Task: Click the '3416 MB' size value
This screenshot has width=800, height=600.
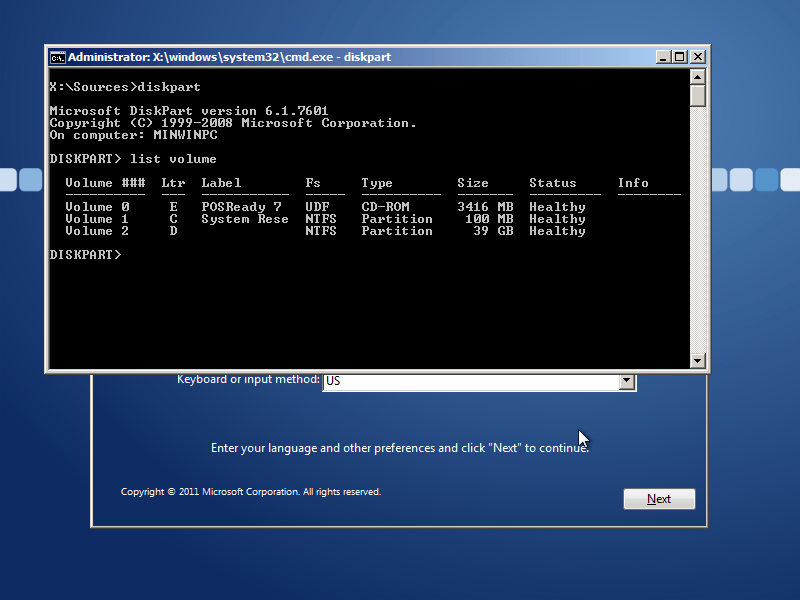Action: [x=485, y=207]
